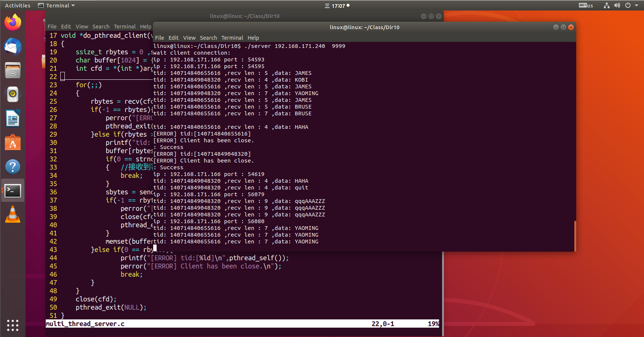Open Help menu in back terminal window
The image size is (644, 337).
[x=146, y=27]
